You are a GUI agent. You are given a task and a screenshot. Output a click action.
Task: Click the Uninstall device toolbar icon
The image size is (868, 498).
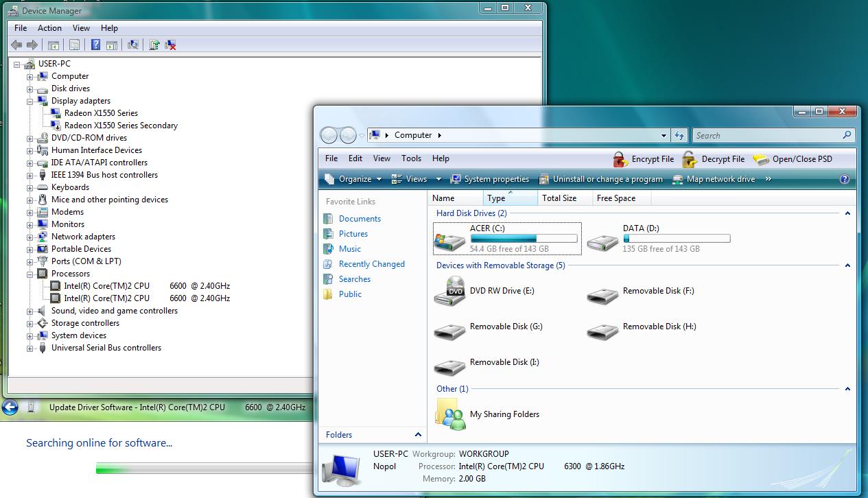coord(171,45)
